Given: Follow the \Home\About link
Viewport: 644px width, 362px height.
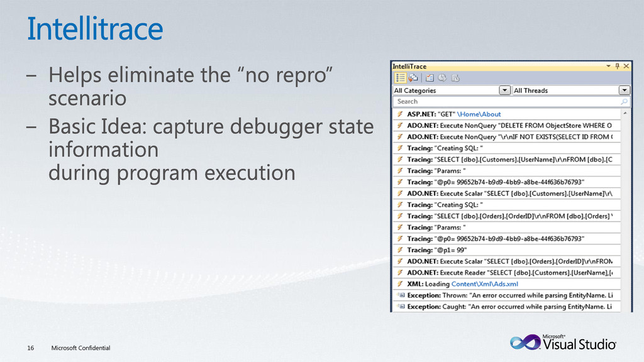Looking at the screenshot, I should pyautogui.click(x=479, y=114).
